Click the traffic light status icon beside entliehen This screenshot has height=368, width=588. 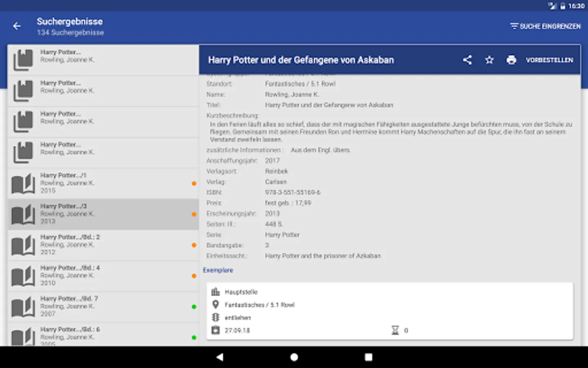[216, 317]
